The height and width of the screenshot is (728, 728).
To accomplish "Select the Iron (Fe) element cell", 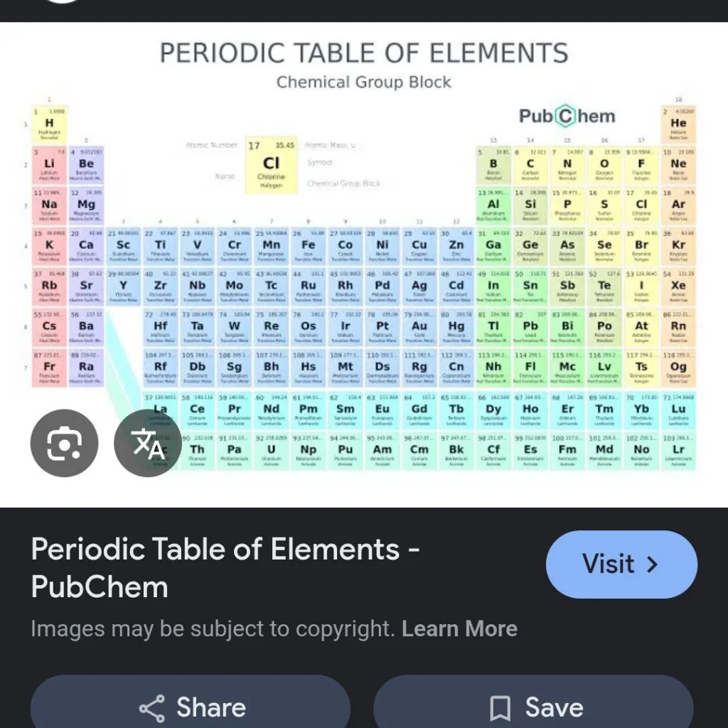I will 308,248.
